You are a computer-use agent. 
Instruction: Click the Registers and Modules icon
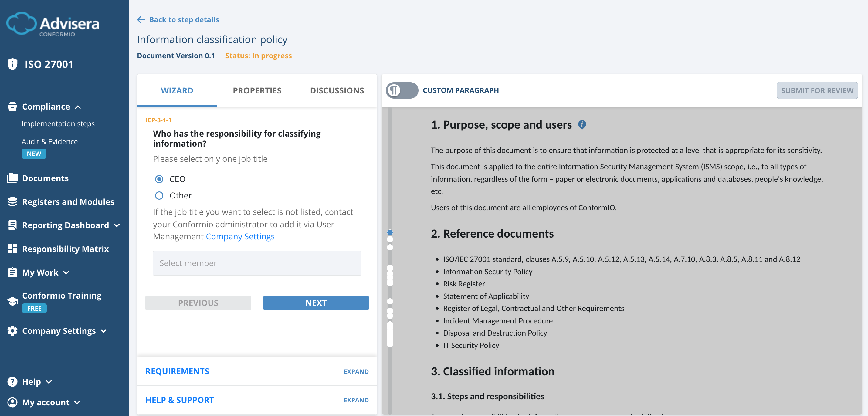click(12, 201)
